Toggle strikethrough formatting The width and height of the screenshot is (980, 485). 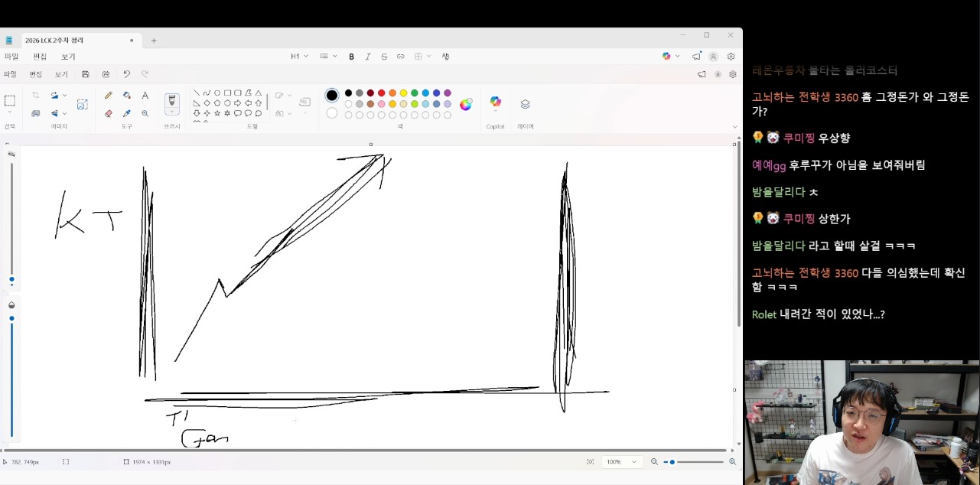pyautogui.click(x=383, y=56)
